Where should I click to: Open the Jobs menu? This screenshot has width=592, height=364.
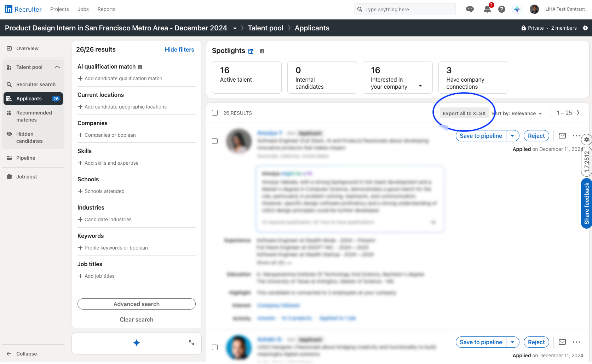pyautogui.click(x=83, y=9)
